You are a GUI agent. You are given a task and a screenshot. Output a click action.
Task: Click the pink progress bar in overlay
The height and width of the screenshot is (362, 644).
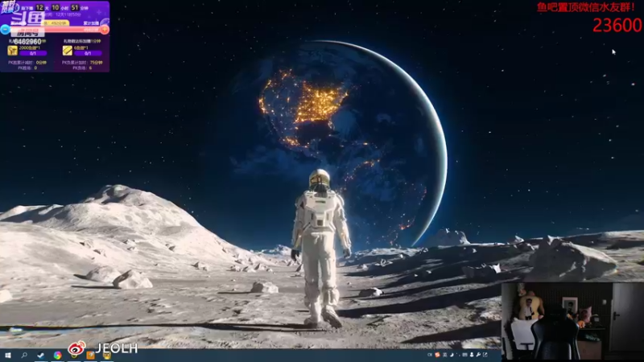pos(56,30)
